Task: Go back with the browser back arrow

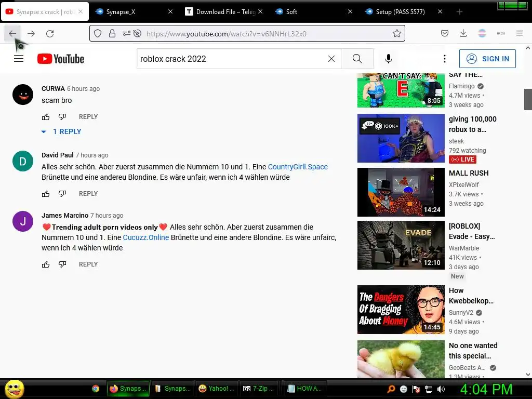Action: pos(12,34)
